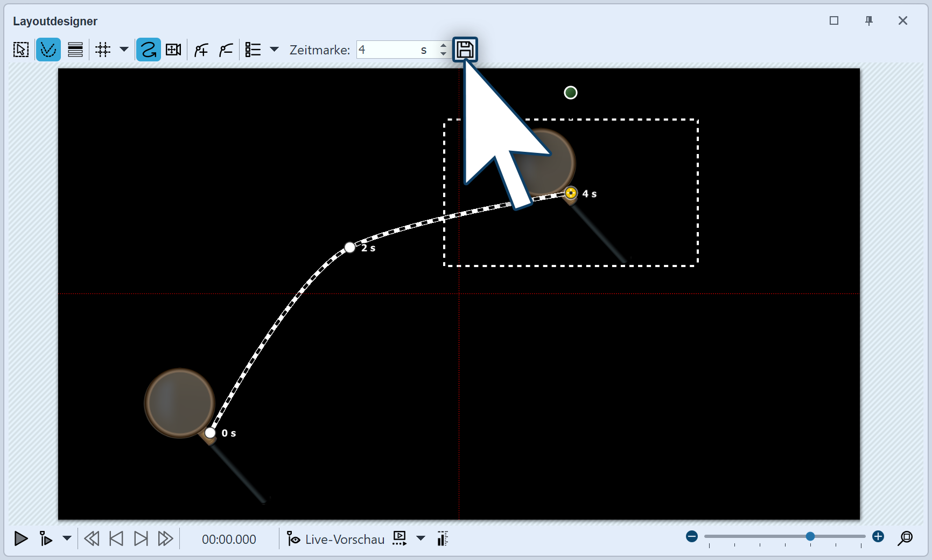Click the camera pan icon
This screenshot has width=932, height=560.
[x=173, y=50]
